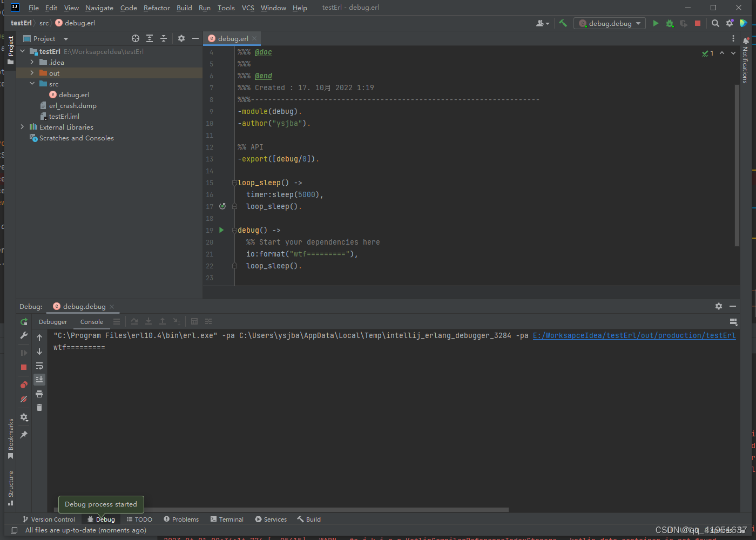Open the testErl production output path link
Viewport: 756px width, 540px height.
tap(634, 335)
